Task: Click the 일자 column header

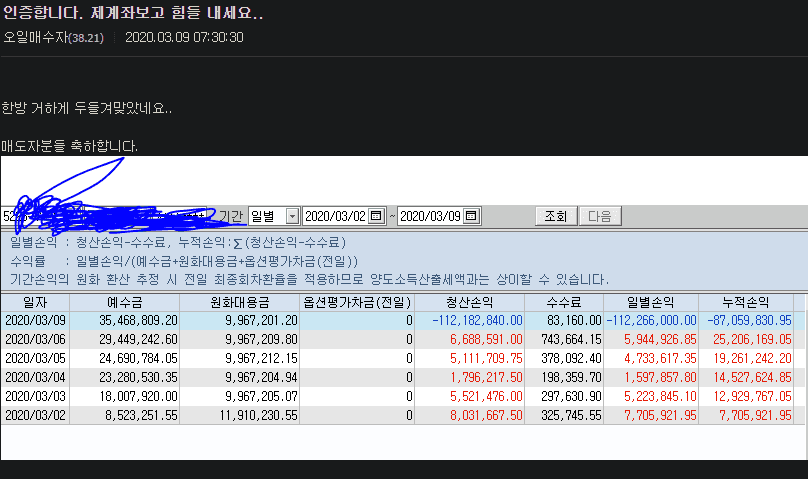Action: (x=34, y=302)
